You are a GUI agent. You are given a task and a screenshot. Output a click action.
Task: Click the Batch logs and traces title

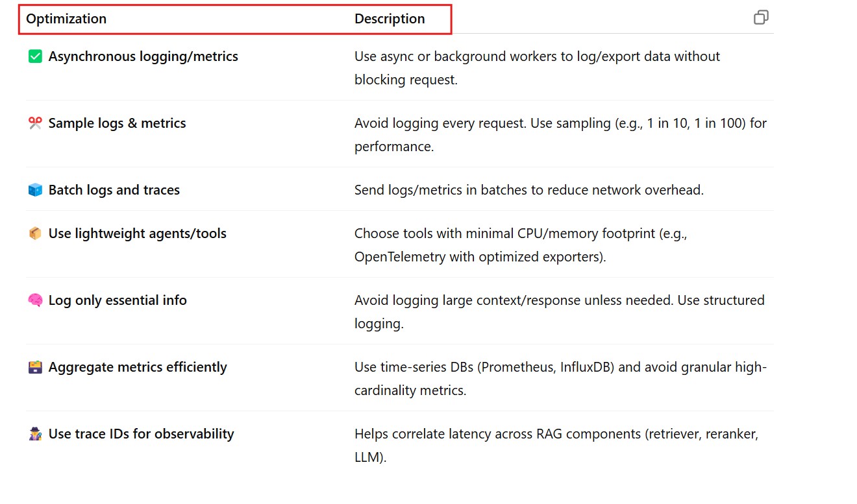coord(114,190)
